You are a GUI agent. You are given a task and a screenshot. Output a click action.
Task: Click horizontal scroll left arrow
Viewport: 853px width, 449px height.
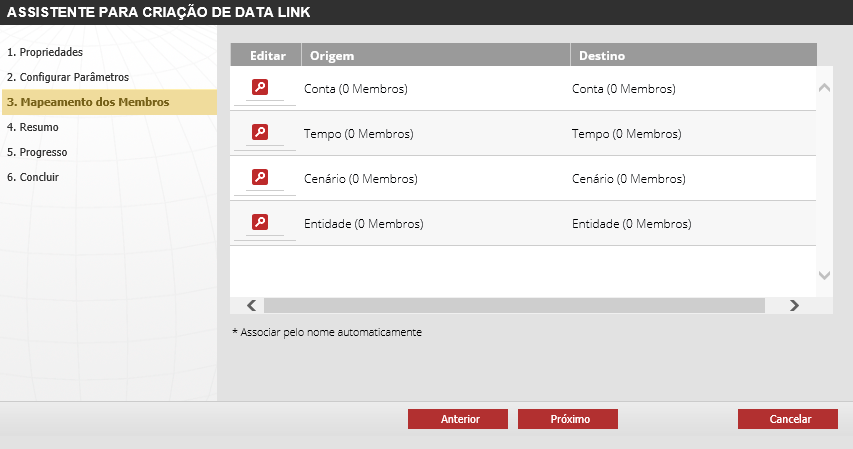point(251,305)
